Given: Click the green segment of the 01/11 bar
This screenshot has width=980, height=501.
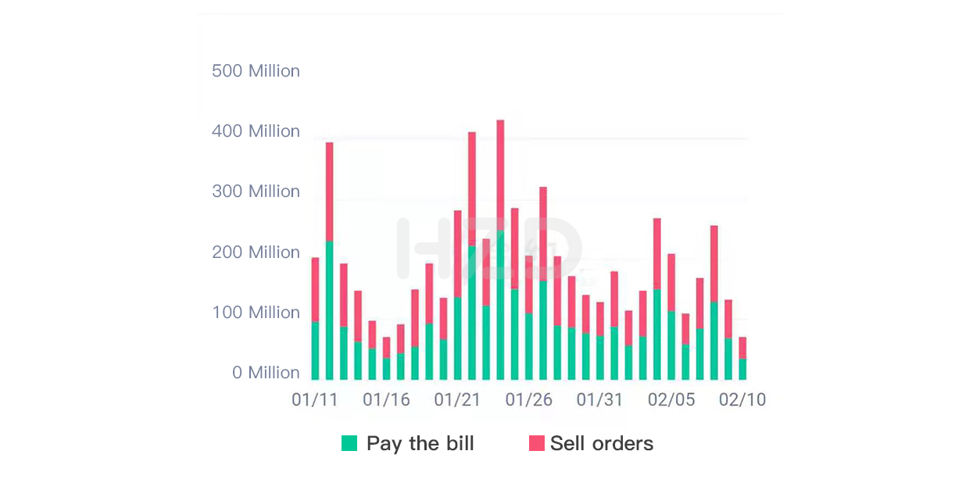Looking at the screenshot, I should (x=315, y=350).
